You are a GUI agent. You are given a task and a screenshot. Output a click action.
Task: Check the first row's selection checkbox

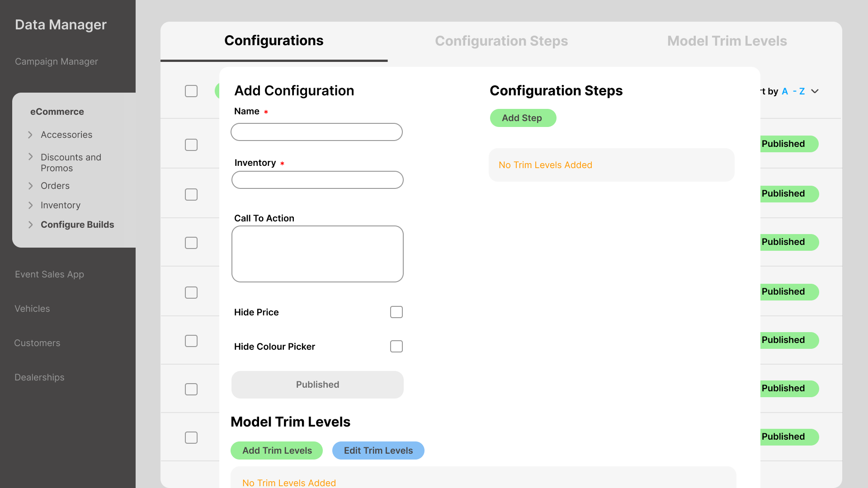coord(191,145)
